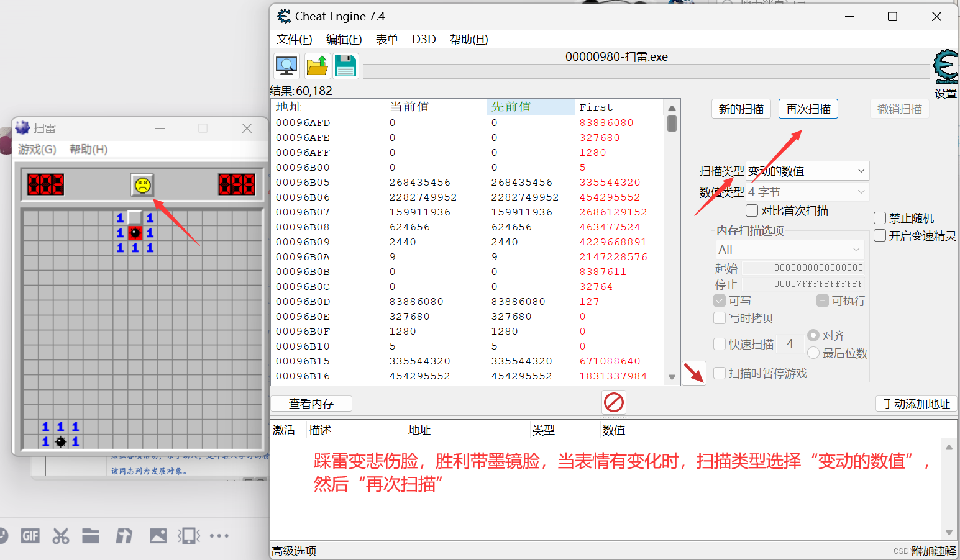Select result row 00096AFD
The height and width of the screenshot is (560, 960).
(468, 122)
